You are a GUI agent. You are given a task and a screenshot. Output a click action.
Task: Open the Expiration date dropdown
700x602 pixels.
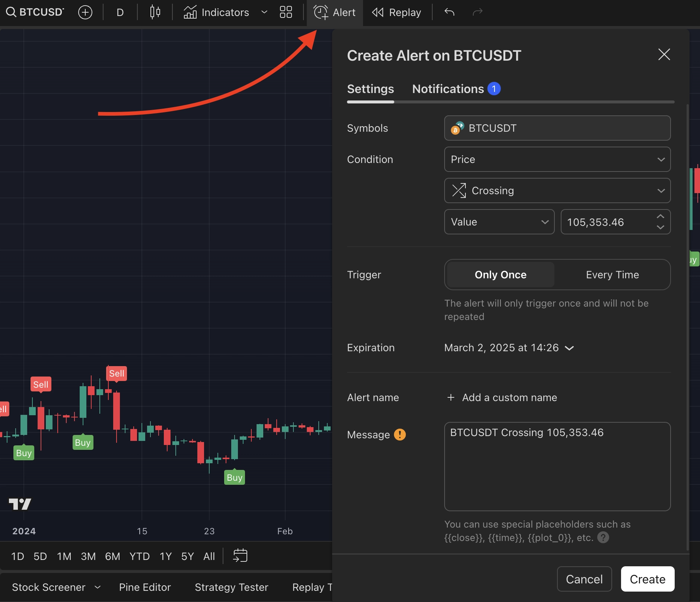pos(509,348)
